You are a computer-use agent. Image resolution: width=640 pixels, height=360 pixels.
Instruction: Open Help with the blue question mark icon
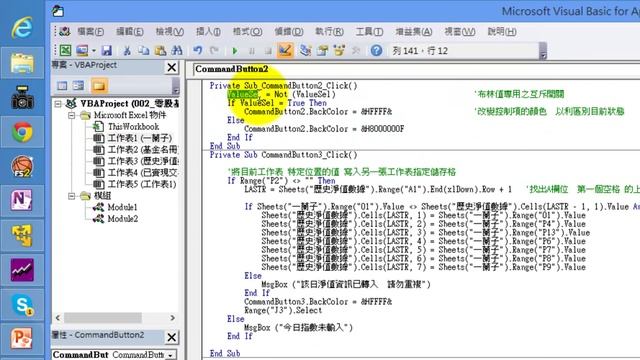[x=376, y=51]
